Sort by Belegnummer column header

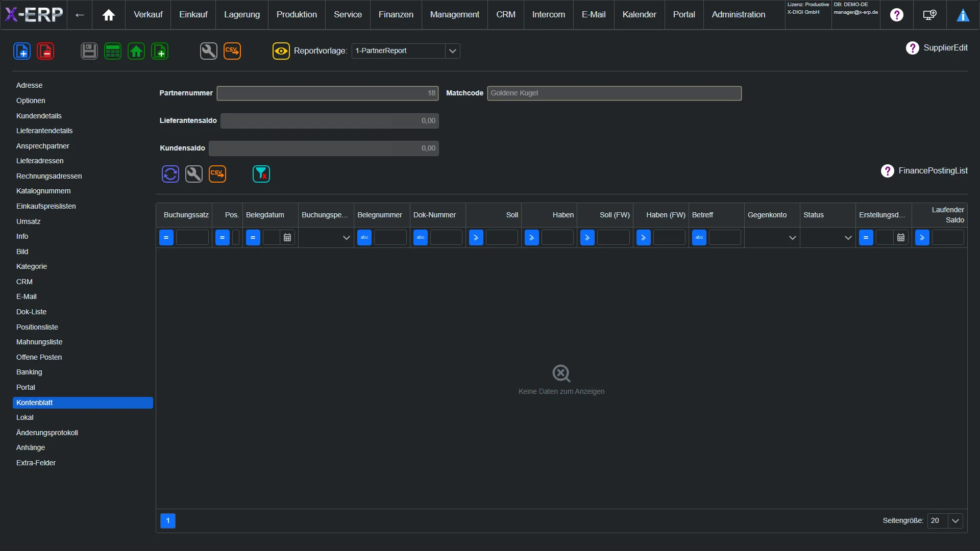point(382,215)
